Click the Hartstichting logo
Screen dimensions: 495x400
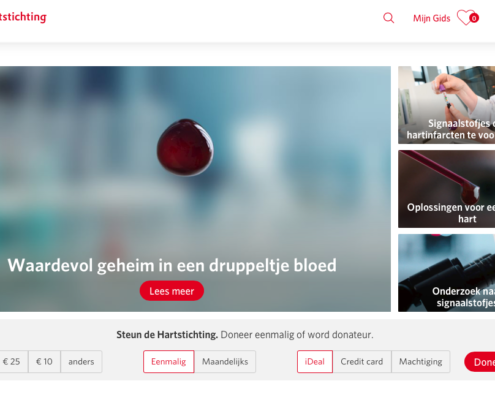click(x=23, y=17)
